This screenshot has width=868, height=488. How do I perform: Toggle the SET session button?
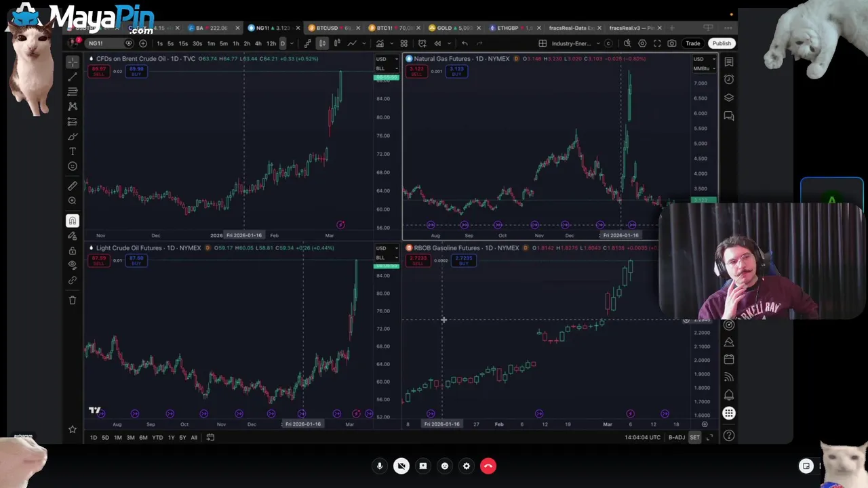click(x=694, y=437)
